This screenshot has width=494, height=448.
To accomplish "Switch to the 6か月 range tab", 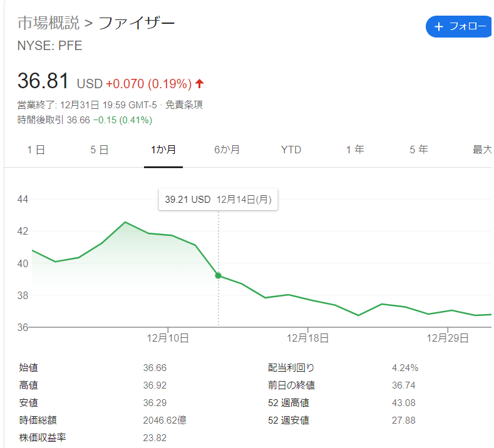I will click(227, 150).
